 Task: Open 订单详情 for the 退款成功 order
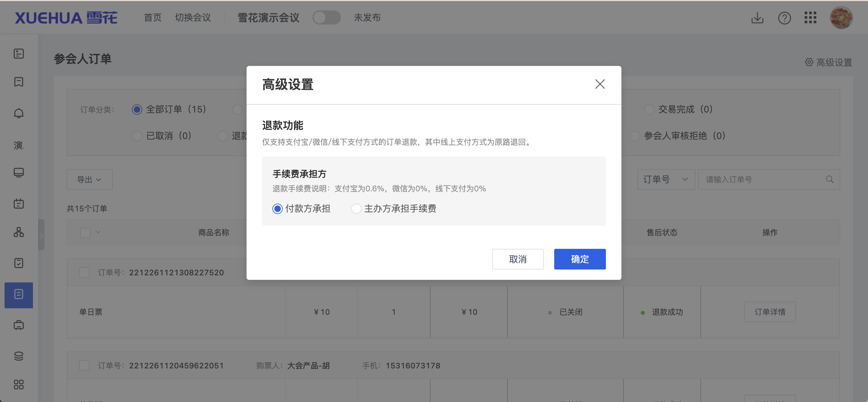[x=770, y=312]
